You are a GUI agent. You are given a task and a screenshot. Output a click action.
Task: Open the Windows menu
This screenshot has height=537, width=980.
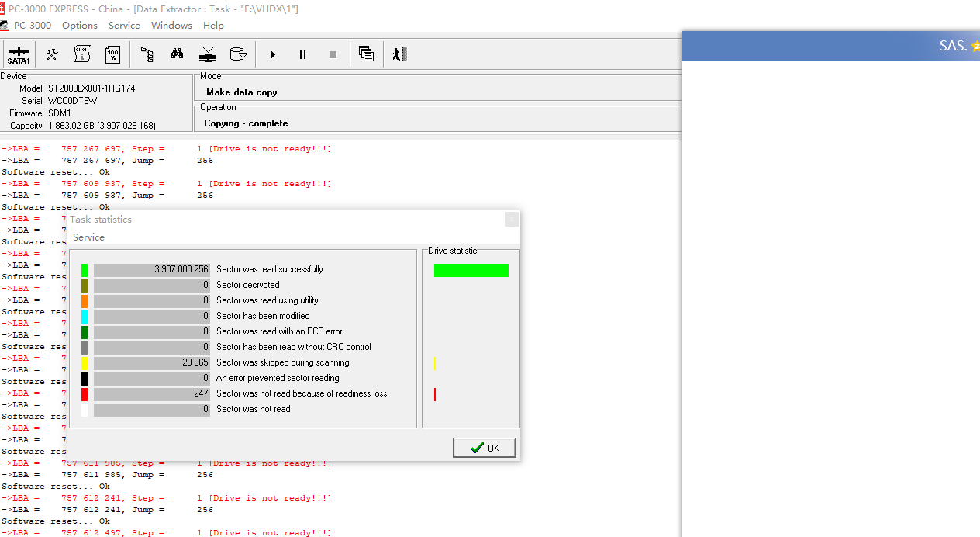click(x=171, y=26)
